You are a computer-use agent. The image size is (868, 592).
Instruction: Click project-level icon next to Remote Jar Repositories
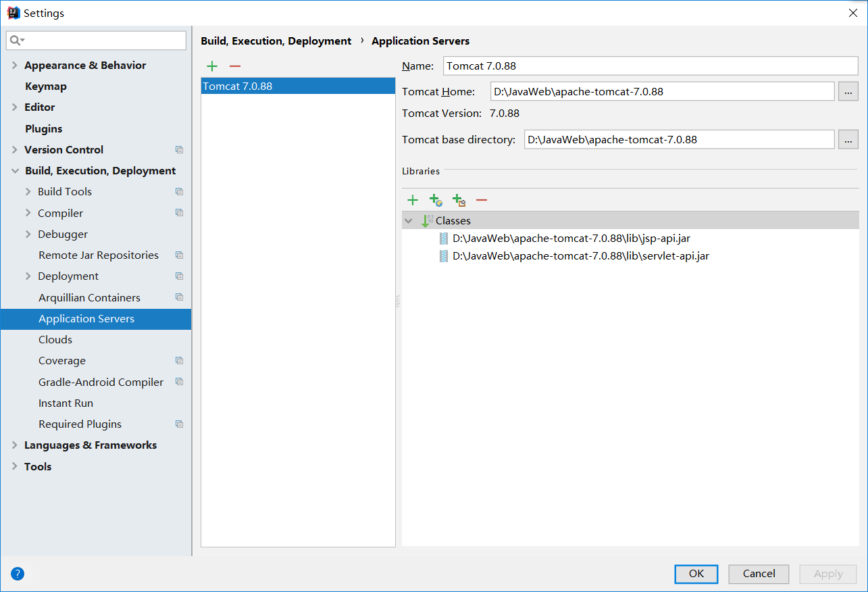(179, 255)
